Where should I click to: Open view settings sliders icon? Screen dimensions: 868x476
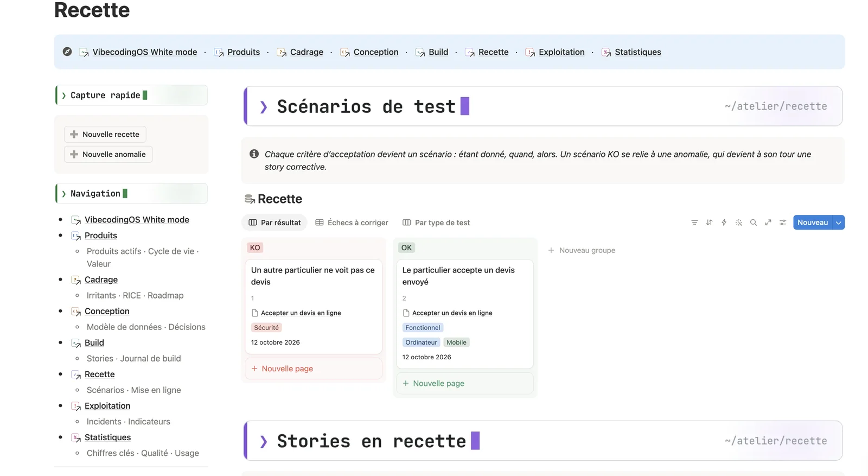click(783, 223)
